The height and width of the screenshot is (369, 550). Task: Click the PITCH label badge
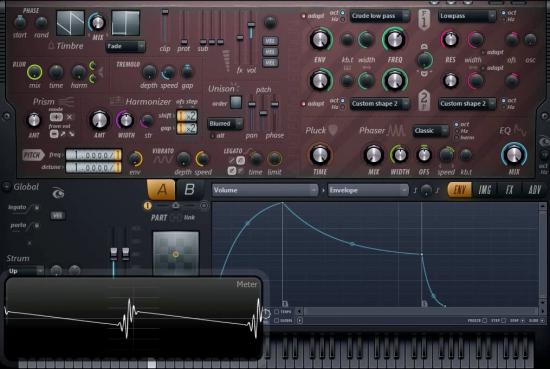[33, 155]
